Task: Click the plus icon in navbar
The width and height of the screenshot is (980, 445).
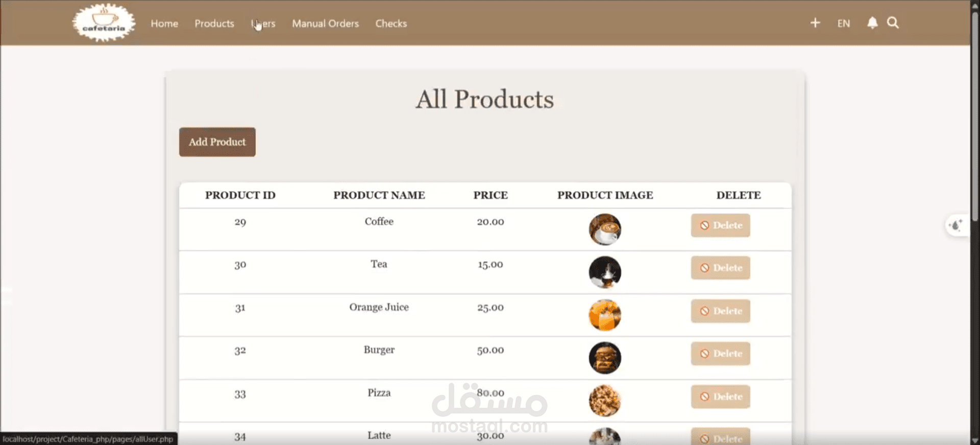Action: click(x=815, y=23)
